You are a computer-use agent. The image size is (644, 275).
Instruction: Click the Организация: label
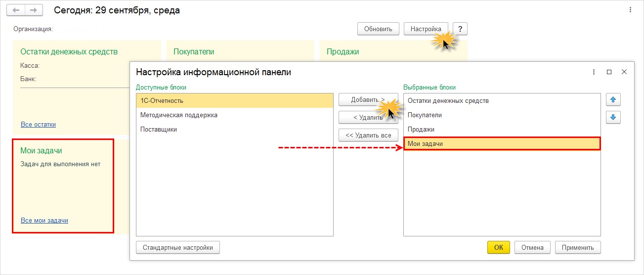tap(33, 29)
